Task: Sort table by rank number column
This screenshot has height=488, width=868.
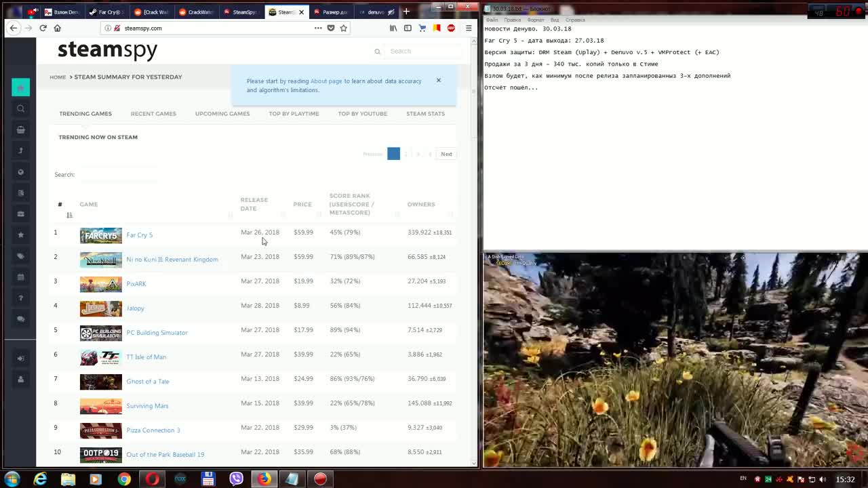Action: pos(65,204)
